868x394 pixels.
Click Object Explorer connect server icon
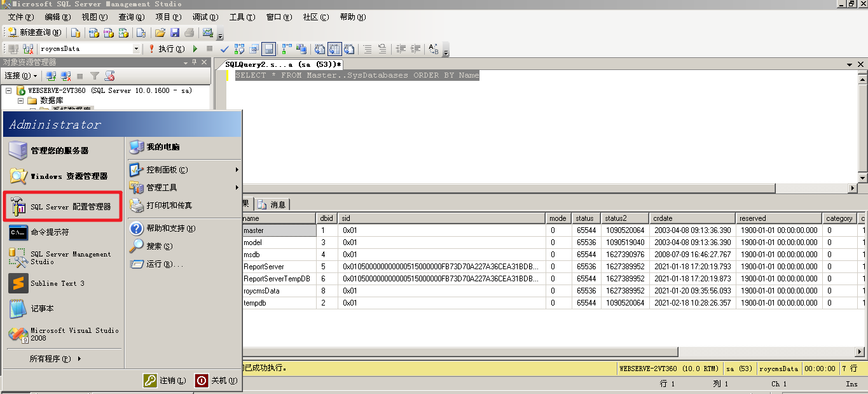51,76
